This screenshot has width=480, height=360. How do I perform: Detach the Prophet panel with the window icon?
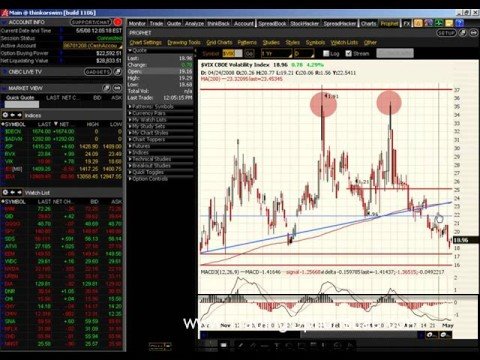coord(463,33)
